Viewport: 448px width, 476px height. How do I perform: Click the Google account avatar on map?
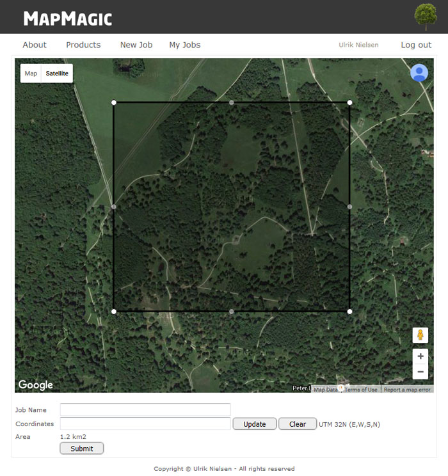[419, 73]
